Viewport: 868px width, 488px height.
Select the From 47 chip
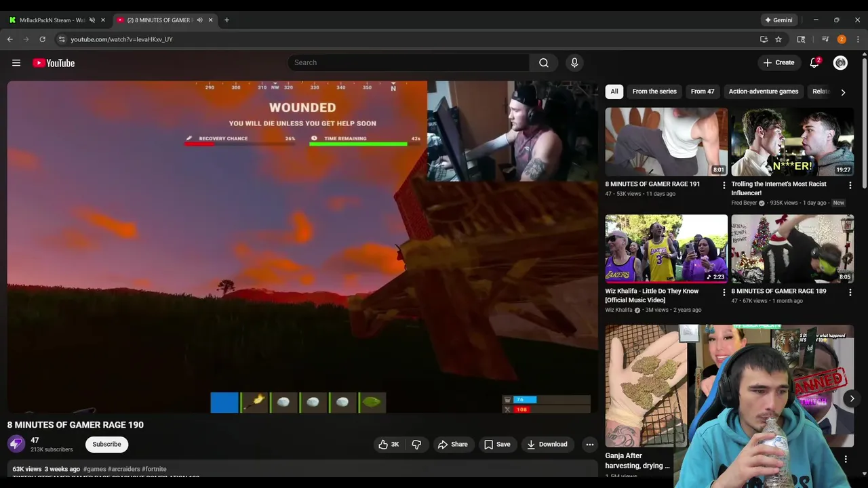point(703,91)
